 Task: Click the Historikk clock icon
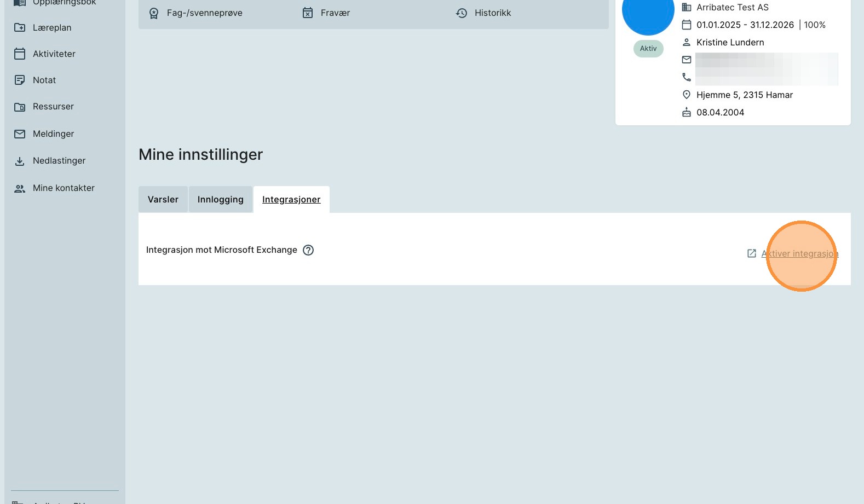point(462,13)
